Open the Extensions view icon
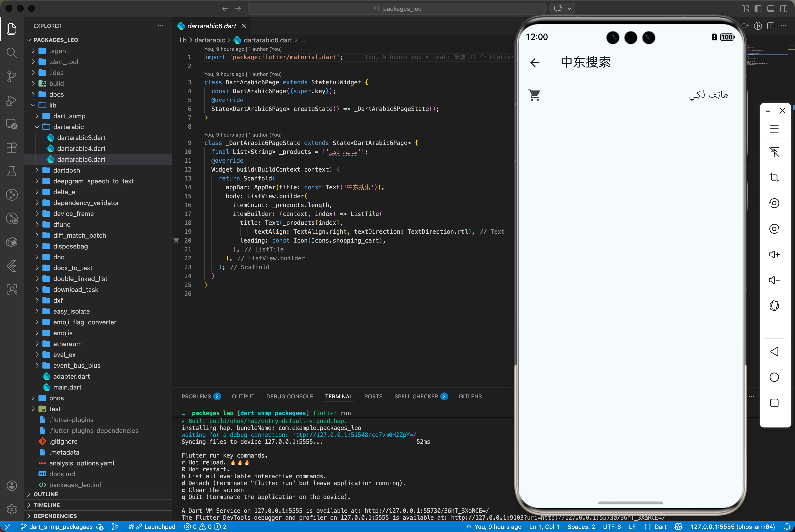This screenshot has width=795, height=532. coord(12,148)
